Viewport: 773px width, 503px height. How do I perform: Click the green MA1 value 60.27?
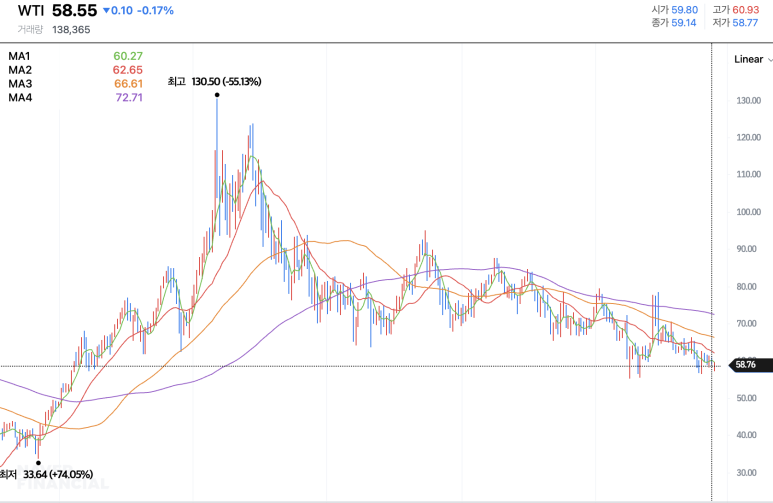[x=128, y=56]
